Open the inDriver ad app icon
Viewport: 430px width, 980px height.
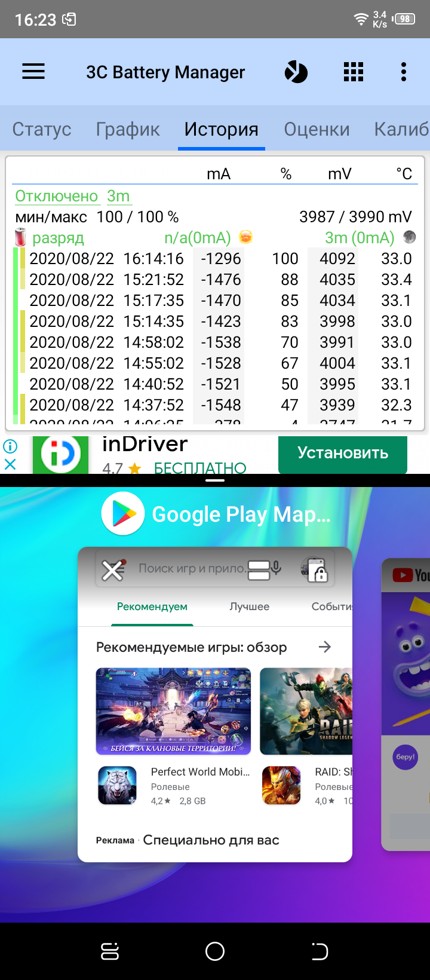point(60,455)
